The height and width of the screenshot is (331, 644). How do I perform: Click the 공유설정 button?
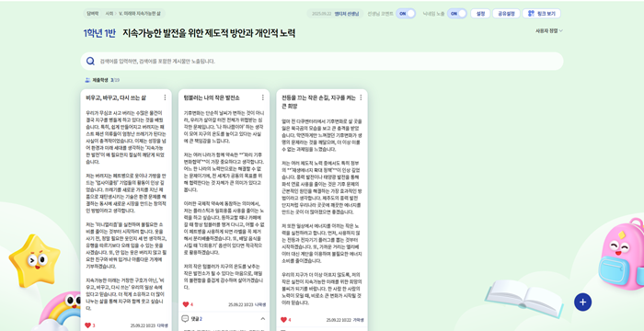506,14
